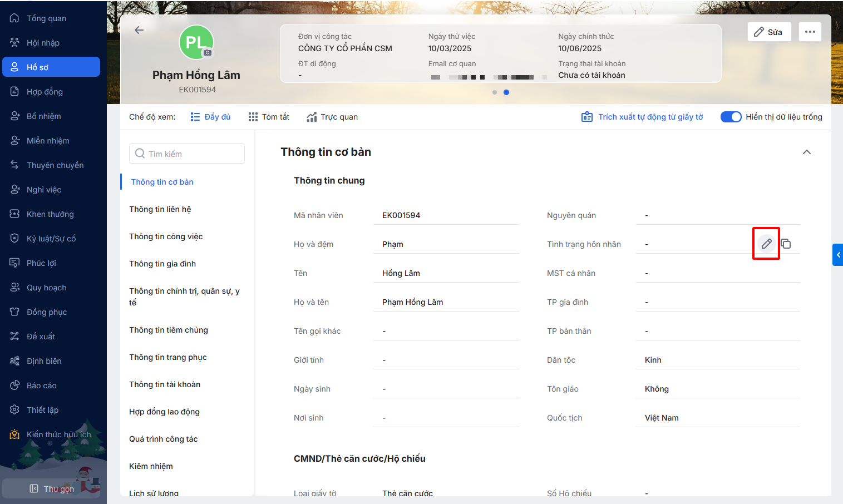The width and height of the screenshot is (843, 504).
Task: Open Thiết lập menu item
Action: [51, 410]
